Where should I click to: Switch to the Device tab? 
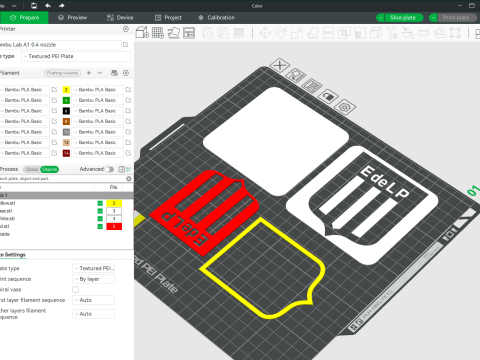pyautogui.click(x=120, y=18)
